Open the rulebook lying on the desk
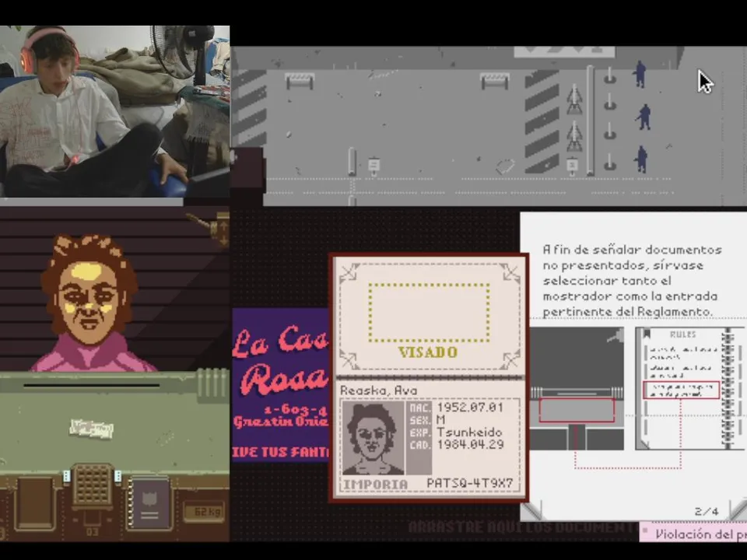This screenshot has width=747, height=560. (150, 504)
